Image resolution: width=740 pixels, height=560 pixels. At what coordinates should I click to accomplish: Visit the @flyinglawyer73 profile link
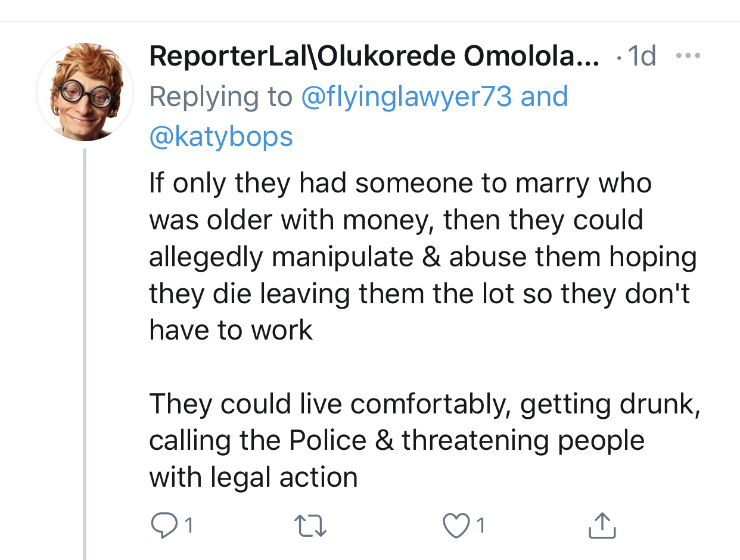click(x=408, y=97)
